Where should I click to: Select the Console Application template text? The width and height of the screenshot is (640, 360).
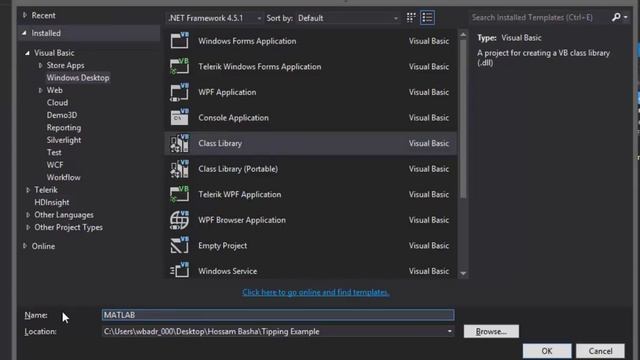click(x=233, y=118)
